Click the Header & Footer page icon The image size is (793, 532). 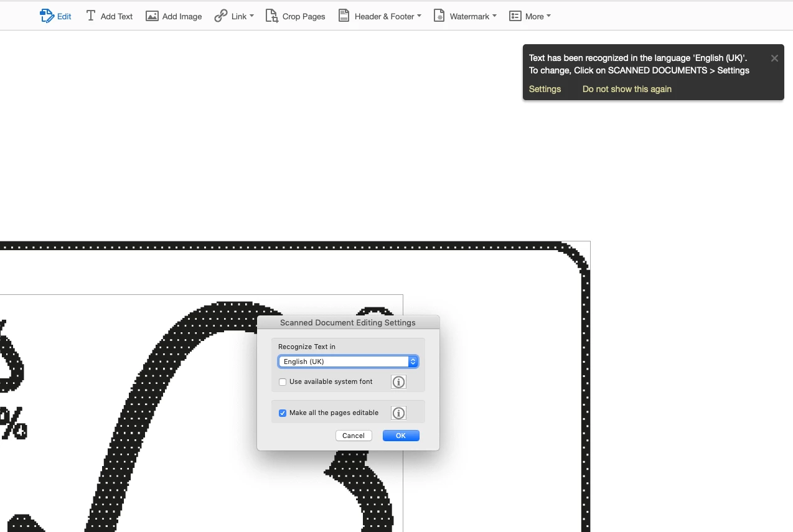[x=344, y=16]
